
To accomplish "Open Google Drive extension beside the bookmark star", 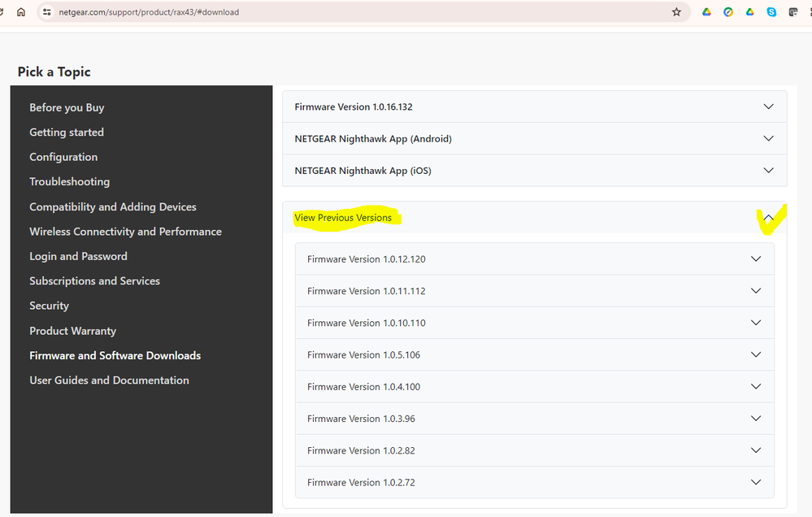I will tap(706, 12).
